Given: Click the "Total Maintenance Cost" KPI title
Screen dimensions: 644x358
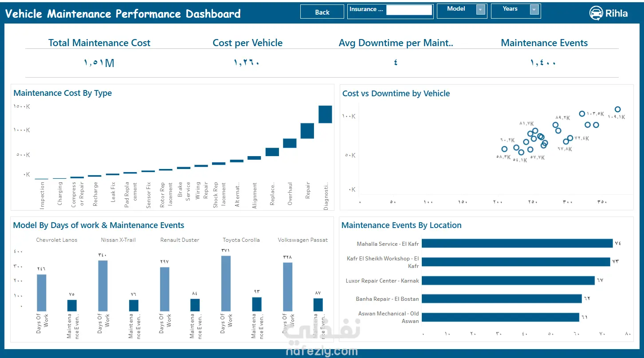Looking at the screenshot, I should pyautogui.click(x=99, y=43).
